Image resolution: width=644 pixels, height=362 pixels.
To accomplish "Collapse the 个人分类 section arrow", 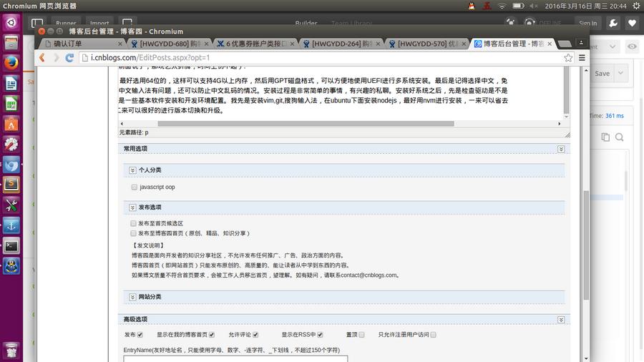I will click(x=132, y=170).
